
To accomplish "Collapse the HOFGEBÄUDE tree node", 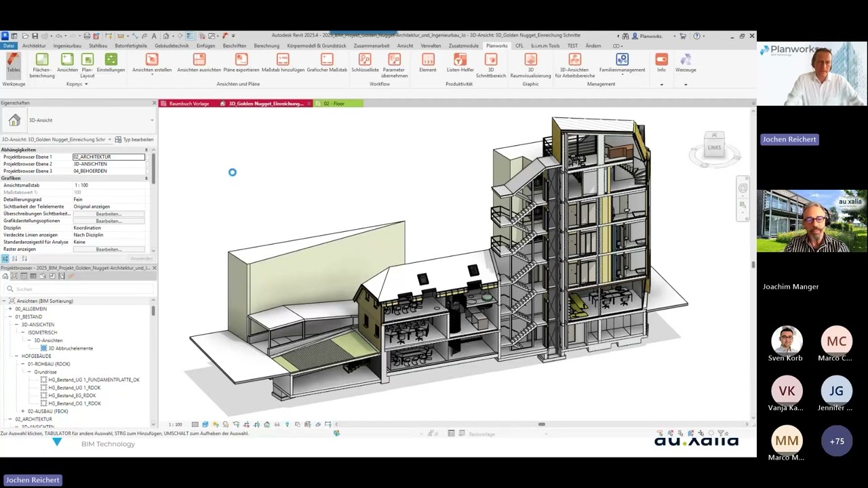I will [x=16, y=356].
